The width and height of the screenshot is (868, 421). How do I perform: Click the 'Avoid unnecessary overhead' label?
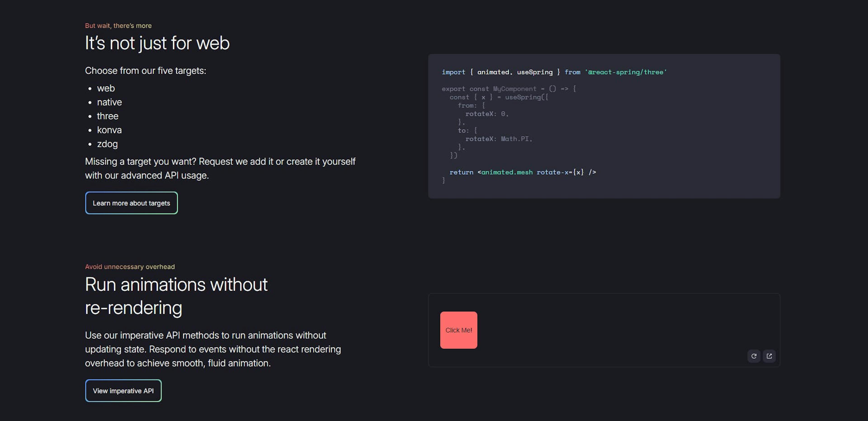coord(130,267)
